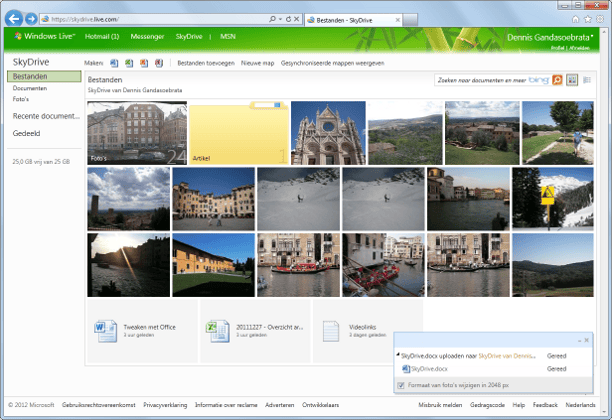Open the Favorites star icon
Screen dimensions: 612x420
click(x=587, y=19)
